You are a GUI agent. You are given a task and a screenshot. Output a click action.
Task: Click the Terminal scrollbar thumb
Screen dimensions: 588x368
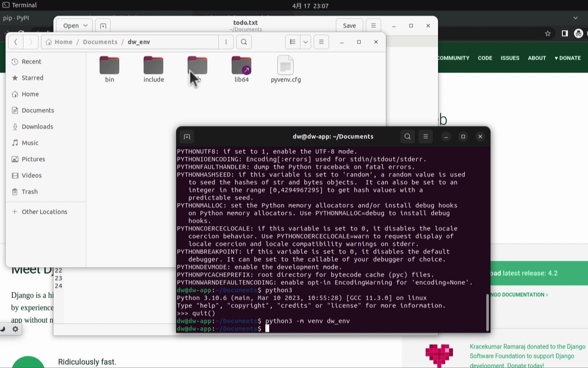tap(488, 312)
